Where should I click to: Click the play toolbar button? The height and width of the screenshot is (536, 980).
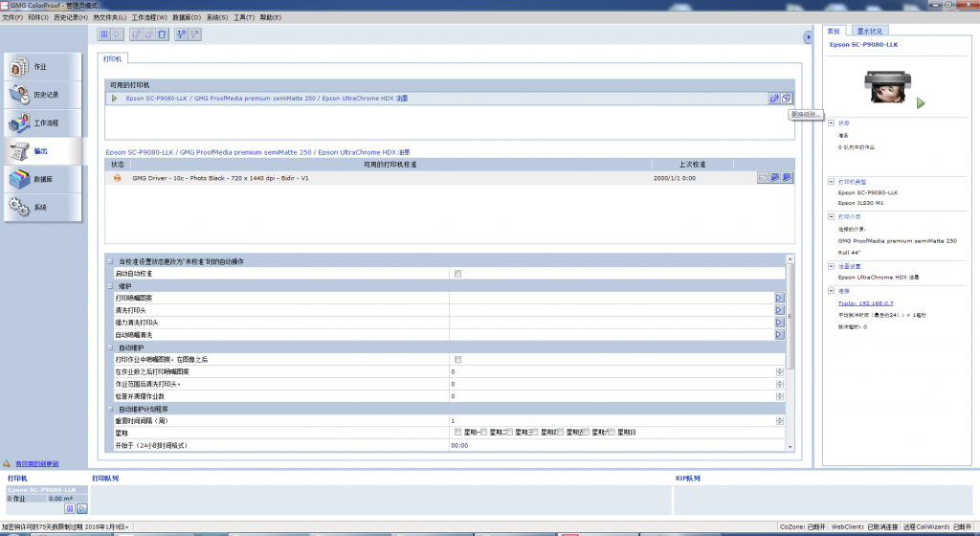point(117,34)
